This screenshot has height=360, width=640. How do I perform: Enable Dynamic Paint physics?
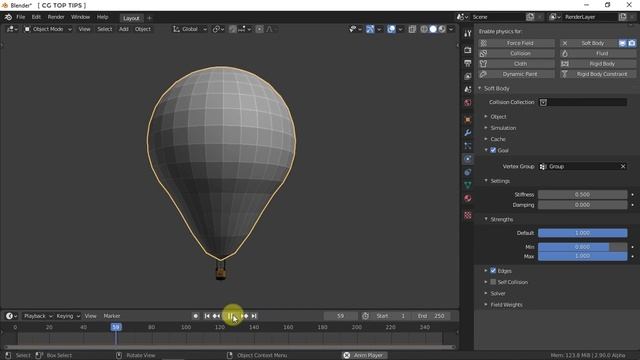point(517,74)
